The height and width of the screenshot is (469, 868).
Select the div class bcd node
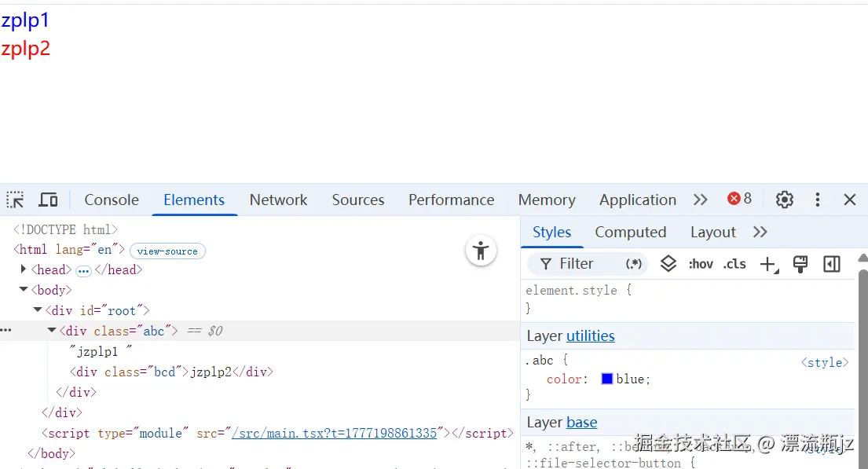[171, 372]
